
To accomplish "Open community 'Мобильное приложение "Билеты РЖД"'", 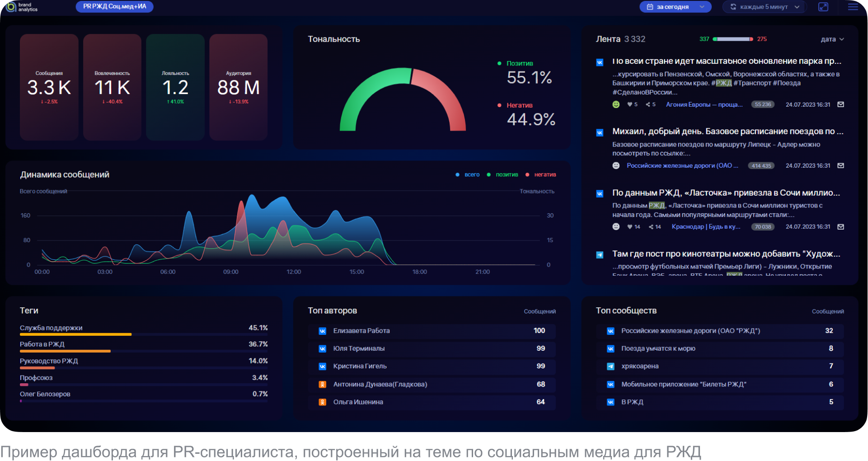I will [x=720, y=384].
